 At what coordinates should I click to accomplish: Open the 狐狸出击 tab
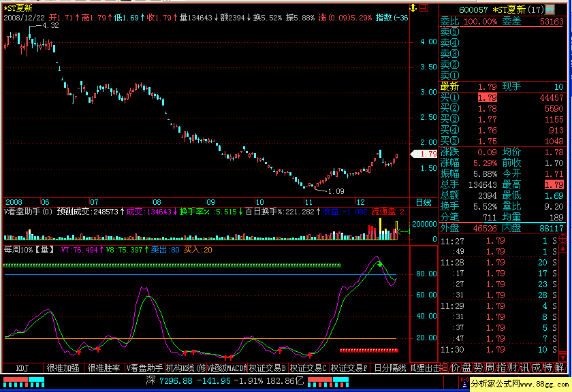[x=424, y=368]
